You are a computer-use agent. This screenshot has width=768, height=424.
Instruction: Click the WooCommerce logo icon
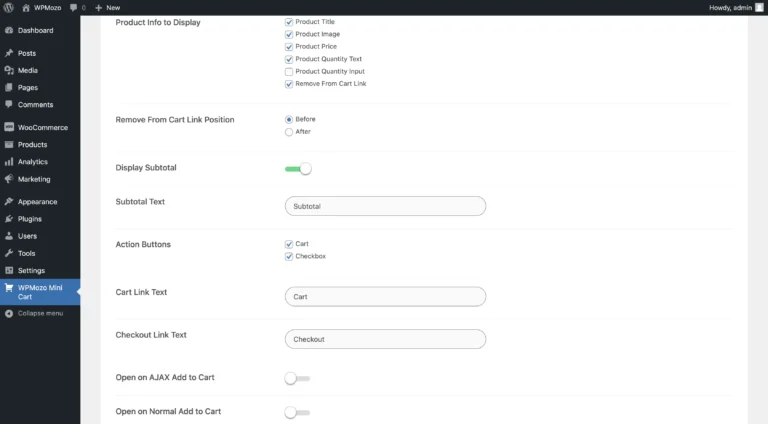click(9, 127)
